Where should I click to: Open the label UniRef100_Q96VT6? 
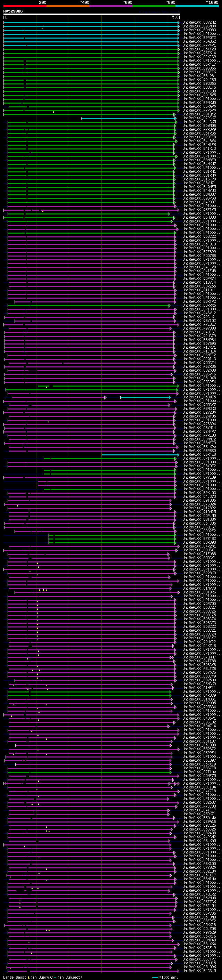[x=199, y=374]
